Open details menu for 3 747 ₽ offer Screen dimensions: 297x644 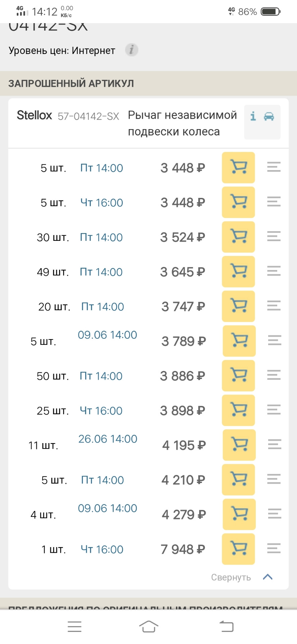(274, 306)
